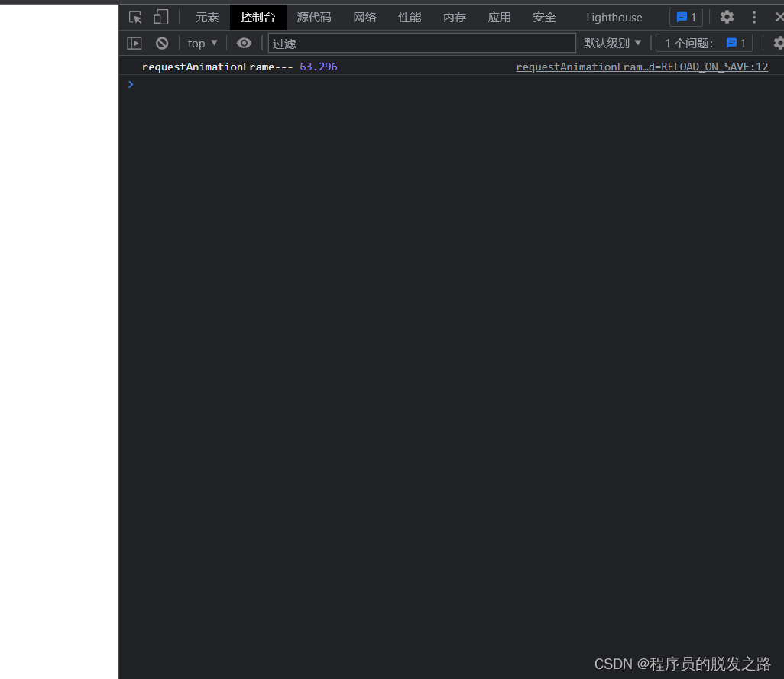Open the Lighthouse tab
Viewport: 784px width, 679px height.
[x=614, y=17]
